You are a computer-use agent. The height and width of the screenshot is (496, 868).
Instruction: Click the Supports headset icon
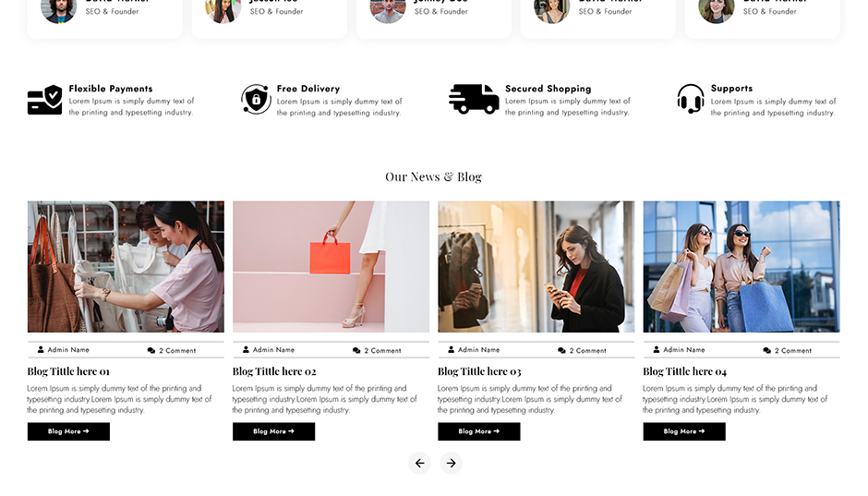[691, 99]
